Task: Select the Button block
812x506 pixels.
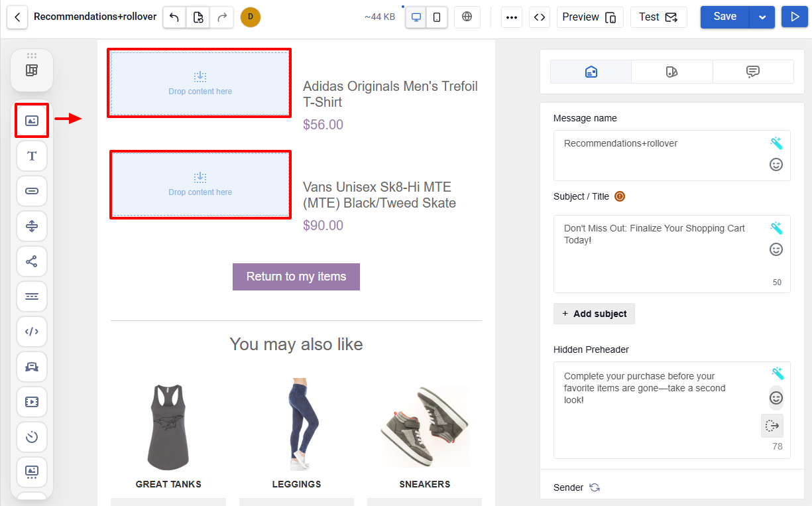Action: click(32, 191)
